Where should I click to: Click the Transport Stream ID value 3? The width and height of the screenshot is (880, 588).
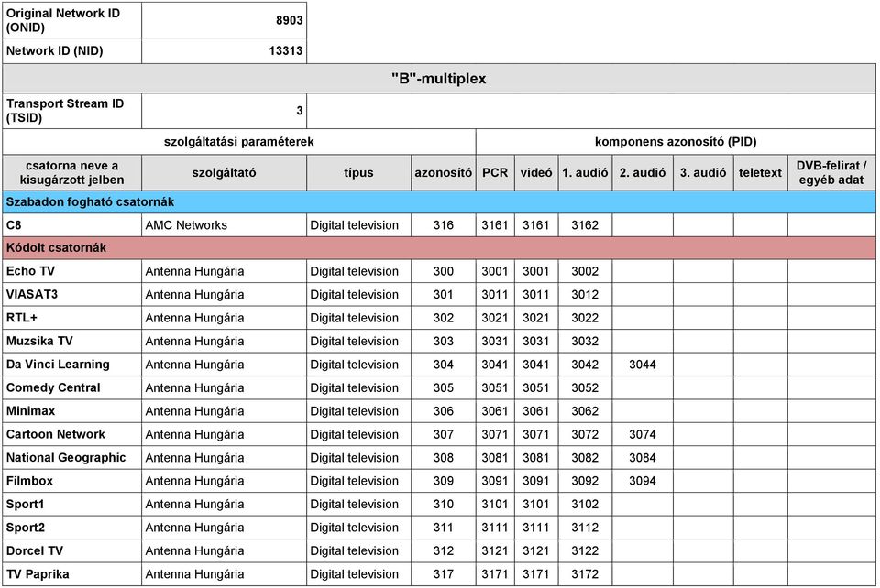pos(300,111)
